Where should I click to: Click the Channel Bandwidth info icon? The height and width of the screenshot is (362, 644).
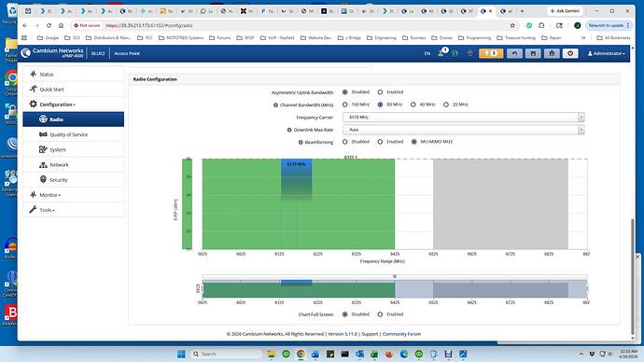tap(275, 105)
